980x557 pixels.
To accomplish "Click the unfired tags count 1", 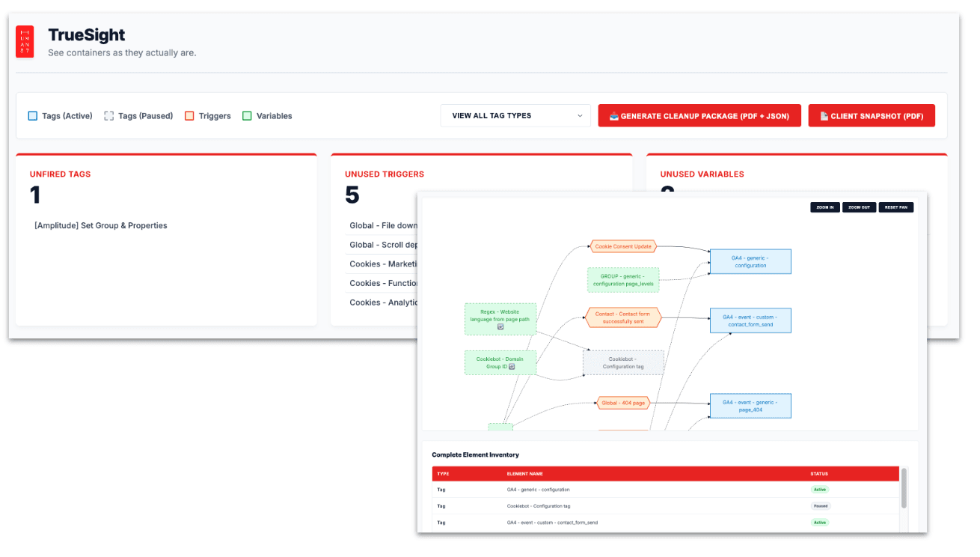I will coord(35,196).
